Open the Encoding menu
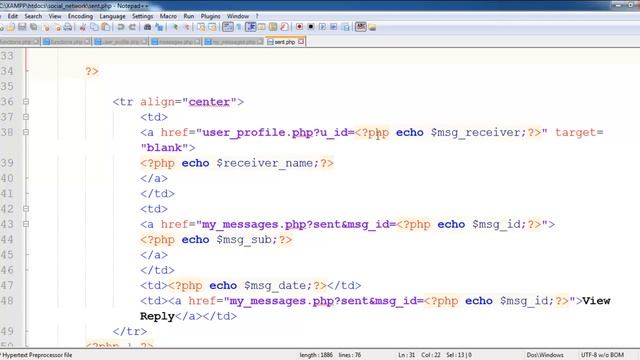Viewport: 640px width, 360px height. pos(80,16)
